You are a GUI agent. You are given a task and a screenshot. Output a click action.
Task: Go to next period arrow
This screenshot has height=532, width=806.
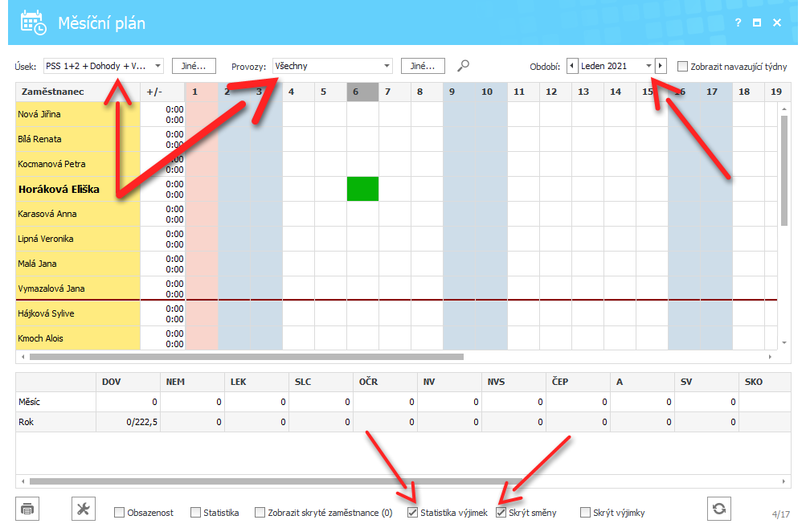point(661,66)
